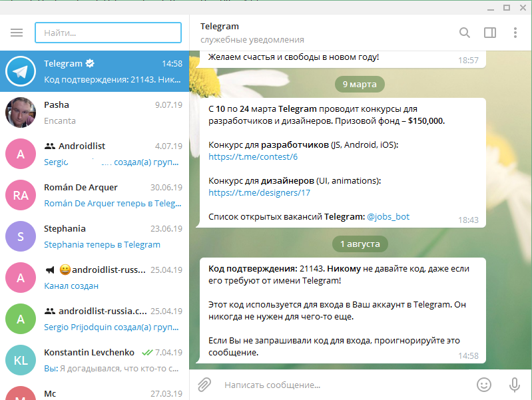The height and width of the screenshot is (400, 532).
Task: Click date 9.07.19 on Pasha row
Action: pyautogui.click(x=168, y=105)
